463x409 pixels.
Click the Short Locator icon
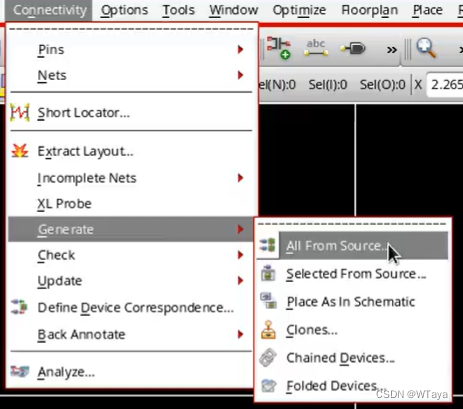[x=20, y=112]
